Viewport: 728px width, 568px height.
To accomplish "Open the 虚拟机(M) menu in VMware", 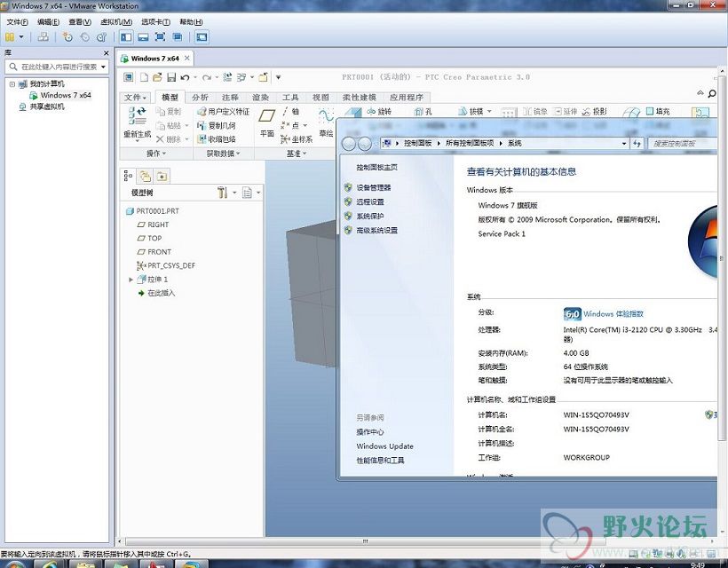I will tap(116, 22).
